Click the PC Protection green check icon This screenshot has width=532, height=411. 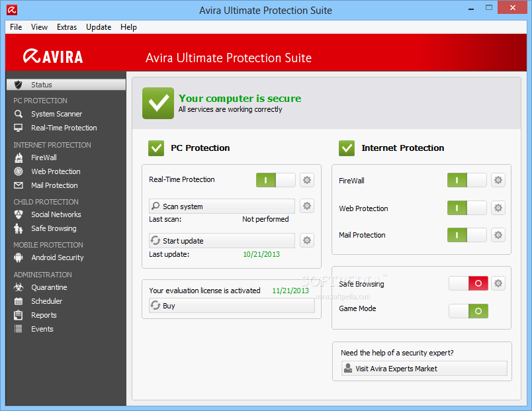coord(156,148)
